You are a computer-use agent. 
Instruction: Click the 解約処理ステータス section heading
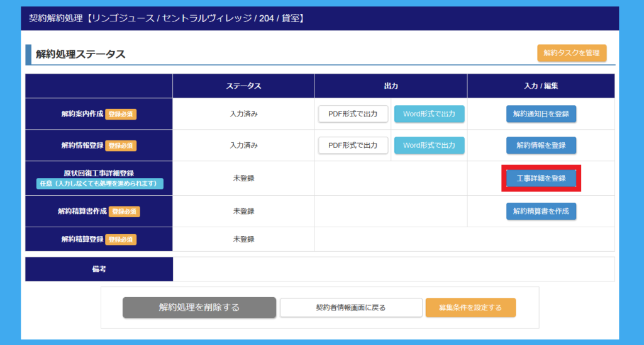click(80, 54)
